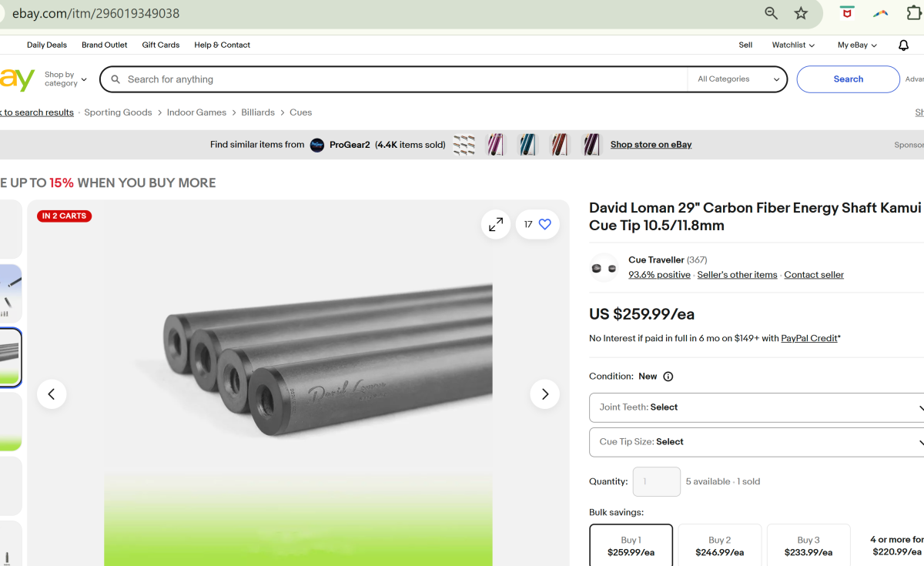This screenshot has width=924, height=566.
Task: Open Gift Cards in top menu
Action: pyautogui.click(x=161, y=45)
